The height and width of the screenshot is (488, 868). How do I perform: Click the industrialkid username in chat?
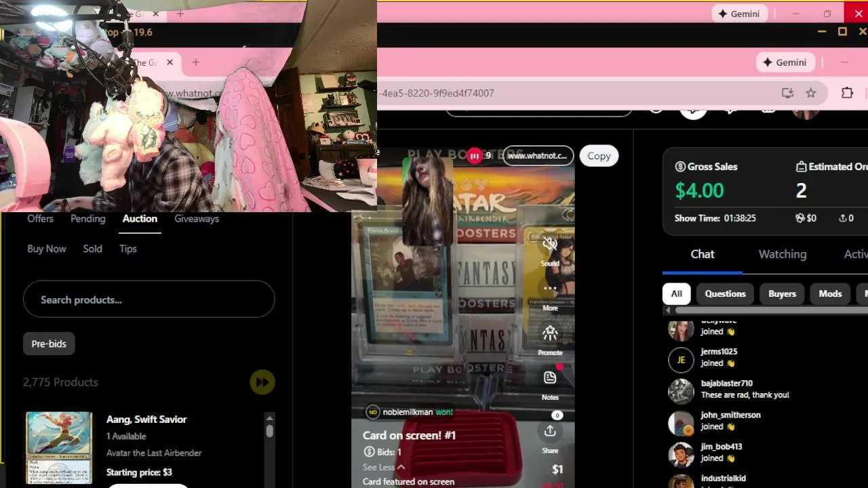723,479
